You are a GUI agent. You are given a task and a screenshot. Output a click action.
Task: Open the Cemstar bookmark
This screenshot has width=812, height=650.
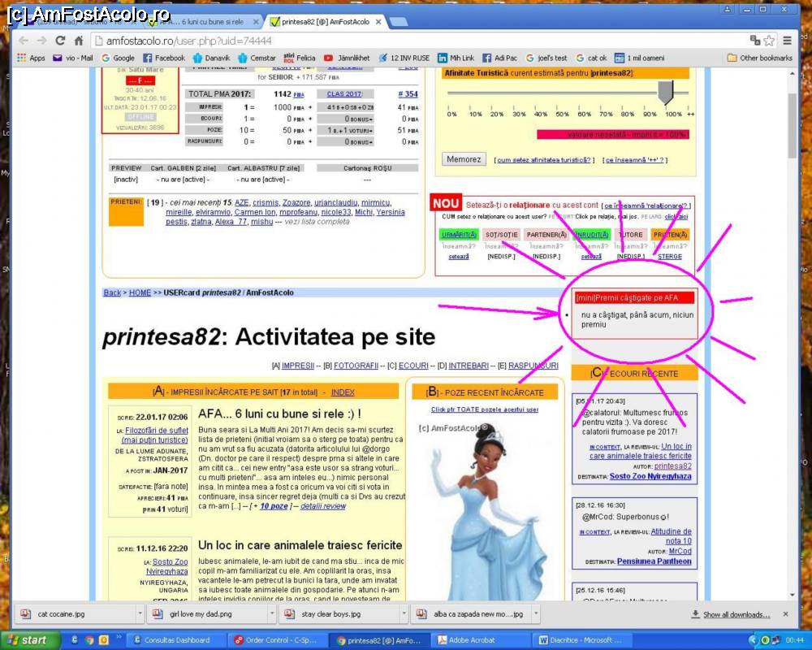point(257,58)
